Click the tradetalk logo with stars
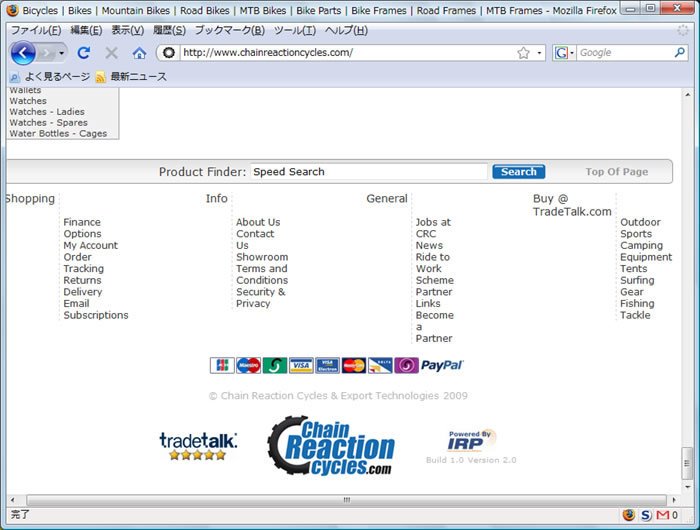This screenshot has width=700, height=530. (198, 446)
